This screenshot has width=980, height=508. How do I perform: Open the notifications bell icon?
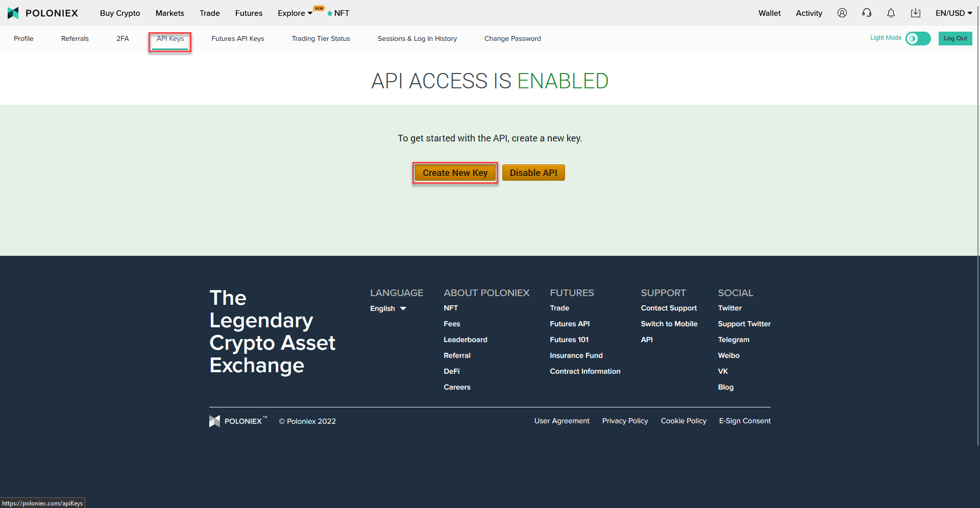pyautogui.click(x=891, y=13)
